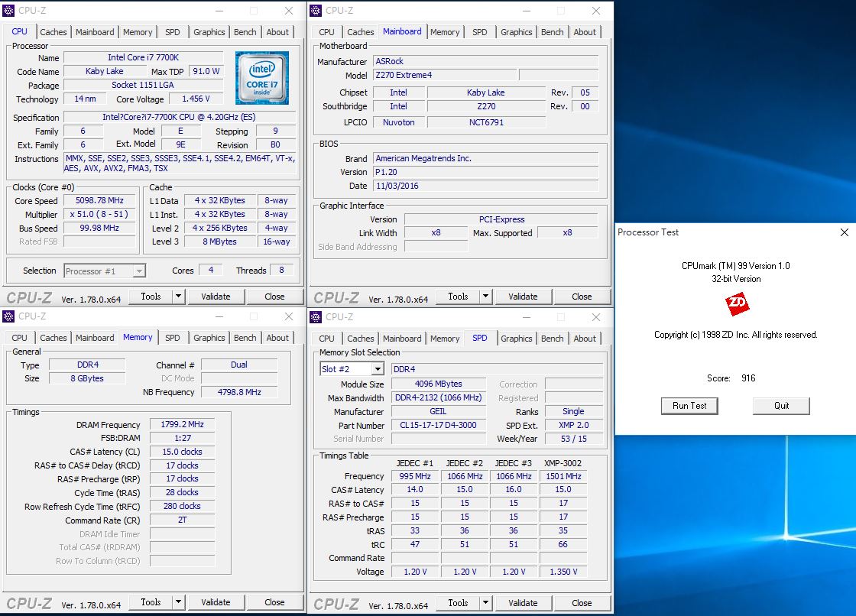Screen dimensions: 856x616
Task: Click Part Number CL15-17-17 D4-3000
Action: [x=439, y=425]
